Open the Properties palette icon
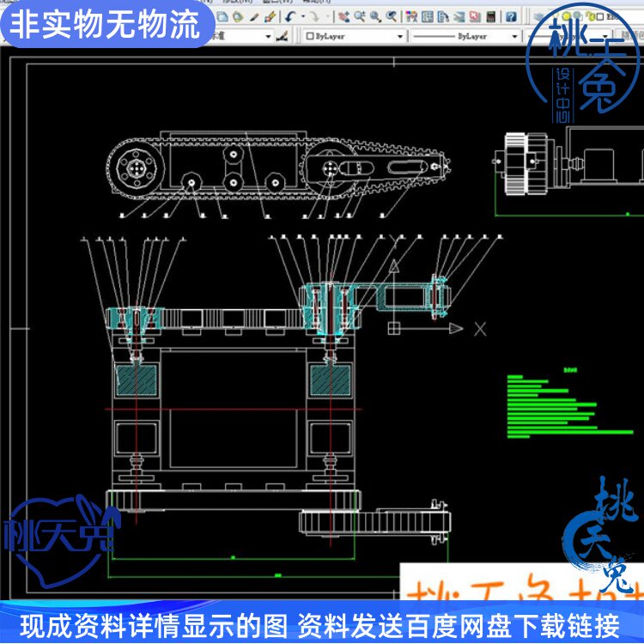The height and width of the screenshot is (644, 644). point(411,17)
